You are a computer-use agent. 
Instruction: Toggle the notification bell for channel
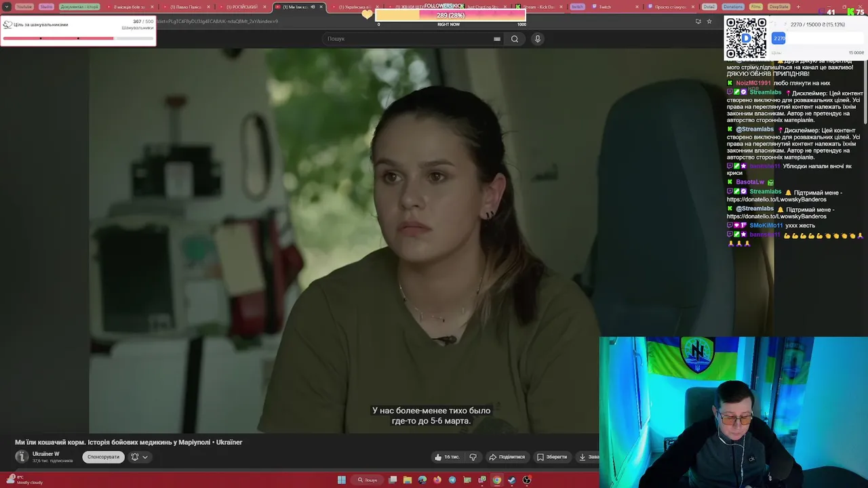pyautogui.click(x=134, y=457)
